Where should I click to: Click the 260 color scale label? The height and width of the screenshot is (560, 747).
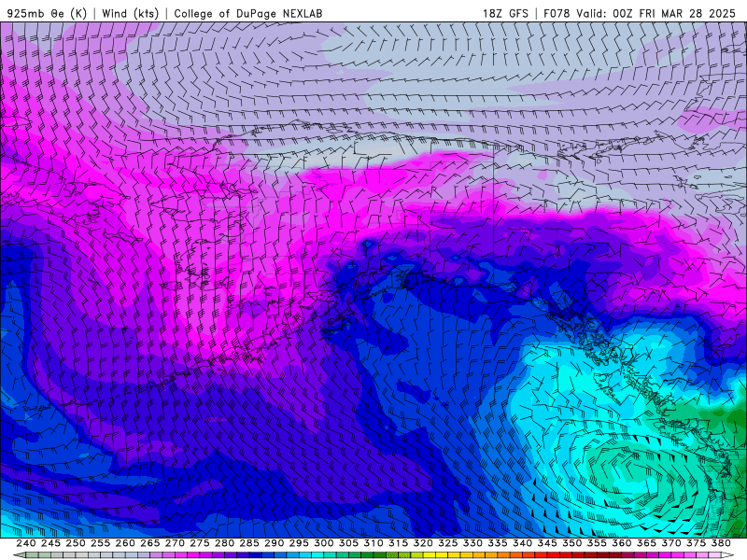point(125,543)
